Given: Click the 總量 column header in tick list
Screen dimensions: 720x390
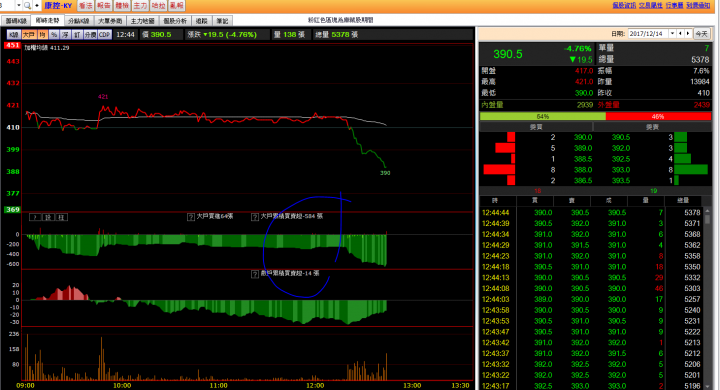Looking at the screenshot, I should click(x=683, y=201).
